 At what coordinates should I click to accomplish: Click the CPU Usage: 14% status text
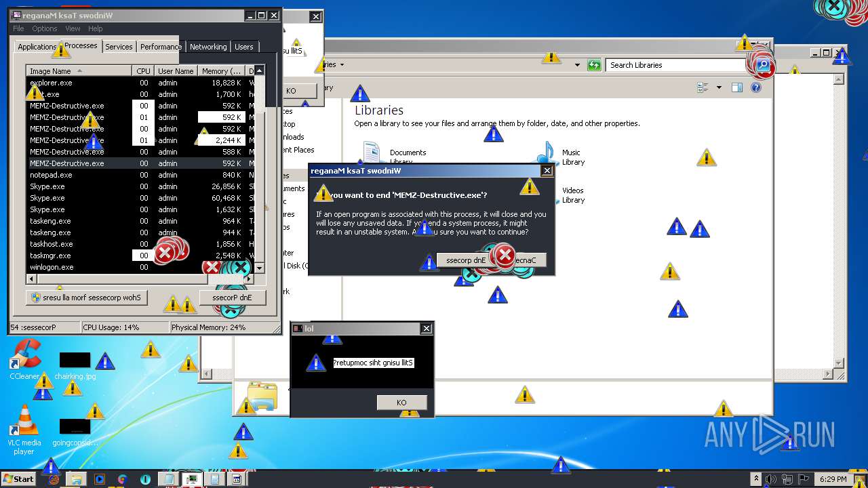(111, 327)
